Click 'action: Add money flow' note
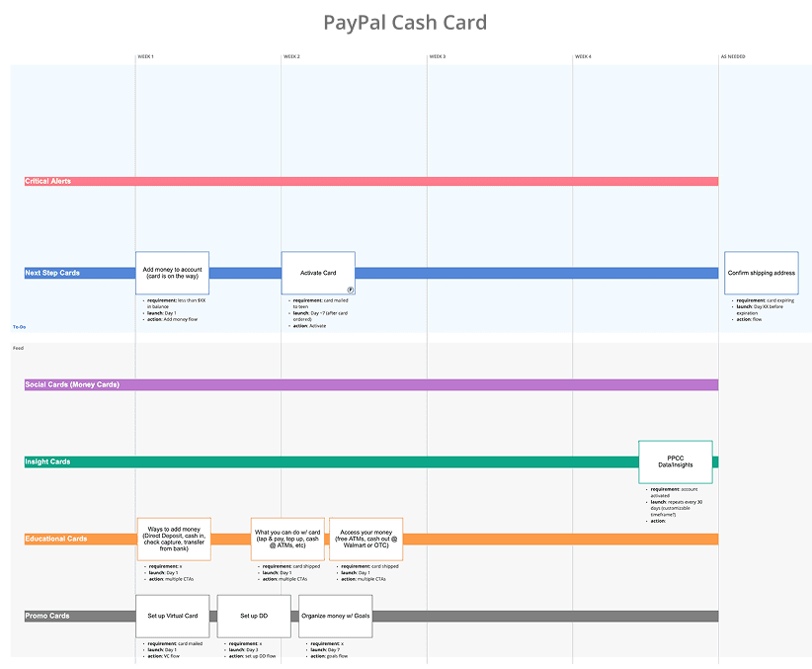The width and height of the screenshot is (812, 669). coord(172,320)
